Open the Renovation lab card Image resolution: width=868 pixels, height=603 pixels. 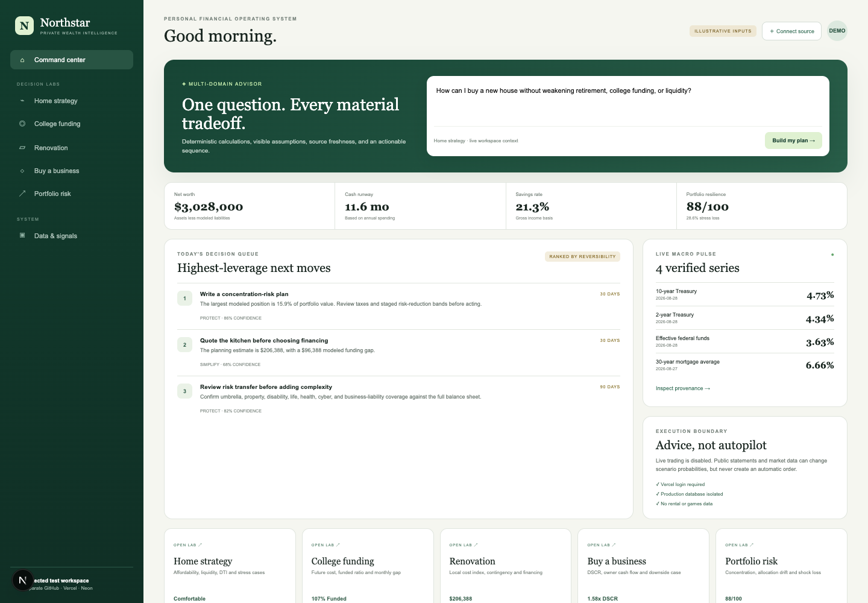(506, 566)
